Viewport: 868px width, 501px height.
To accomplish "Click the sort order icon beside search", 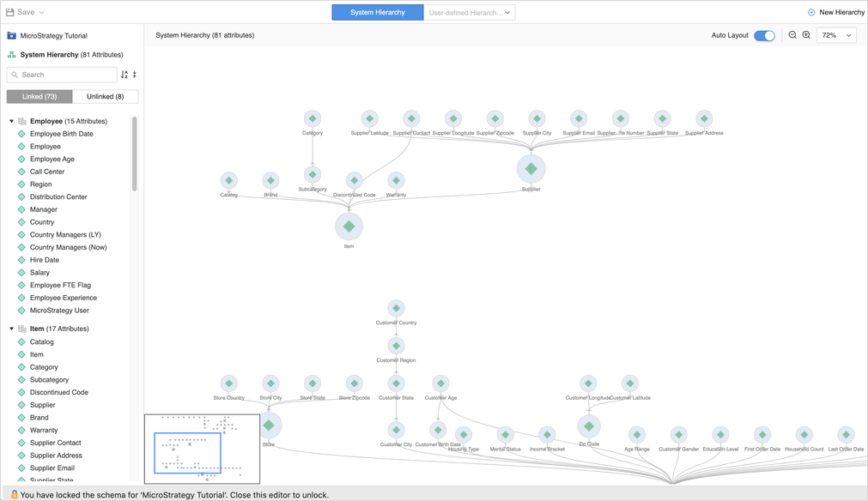I will click(124, 75).
